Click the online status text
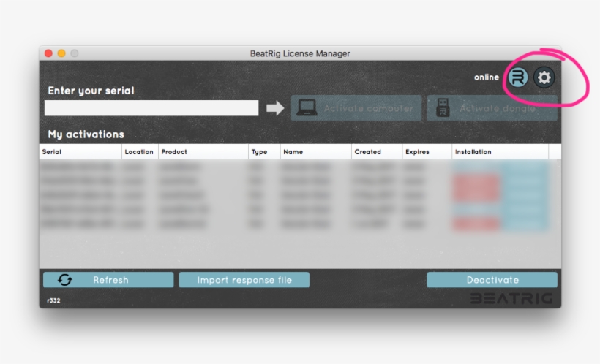600x364 pixels. pos(487,77)
